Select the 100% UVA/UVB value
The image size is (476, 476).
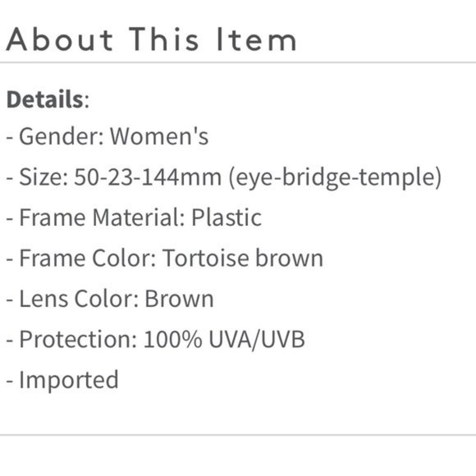(x=224, y=340)
